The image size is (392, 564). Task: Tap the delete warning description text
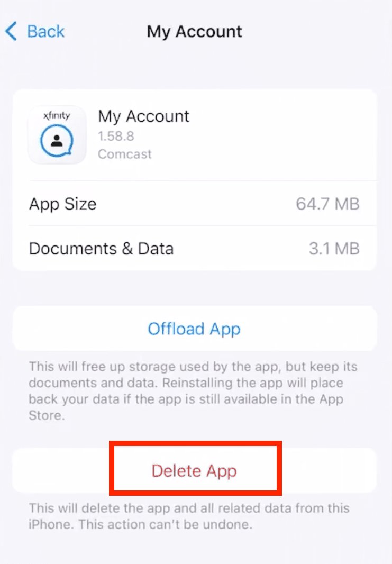coord(189,516)
